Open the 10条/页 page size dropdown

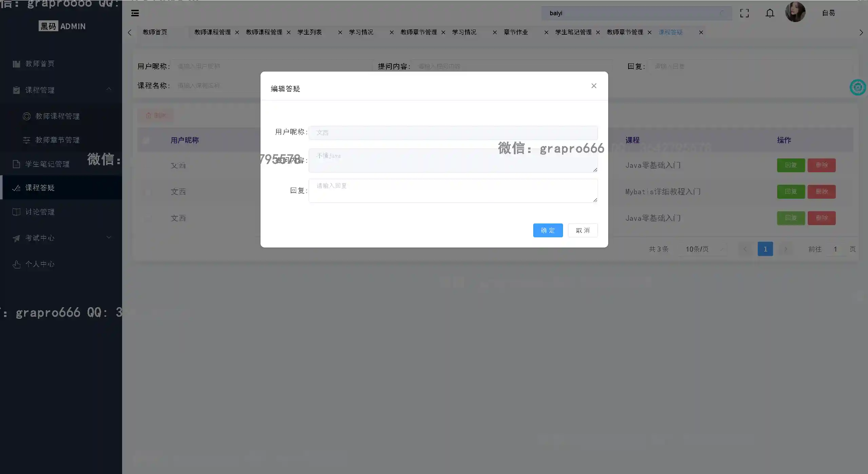coord(701,249)
